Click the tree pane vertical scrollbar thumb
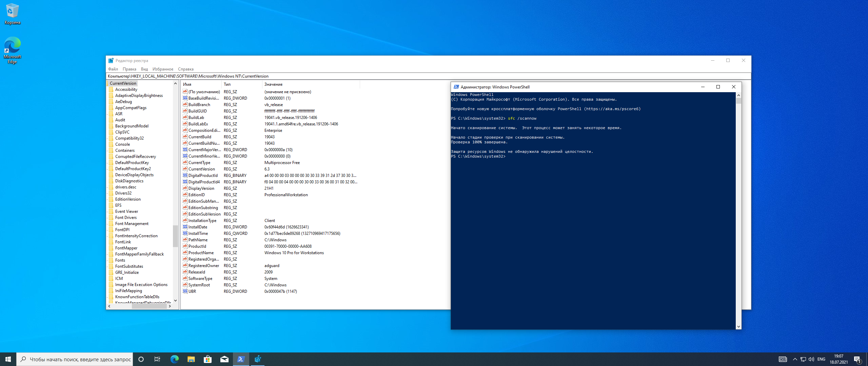This screenshot has height=366, width=868. click(175, 236)
